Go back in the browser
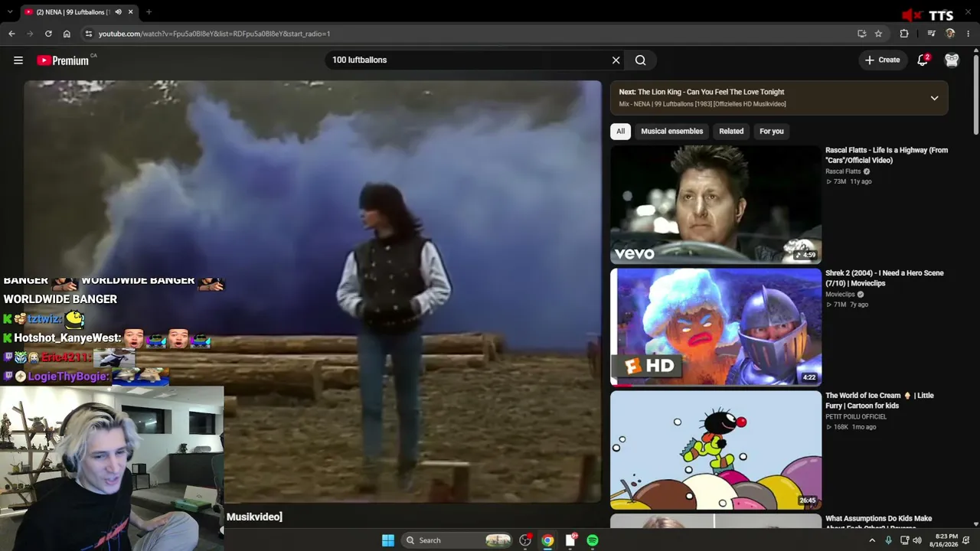The height and width of the screenshot is (551, 980). click(11, 34)
